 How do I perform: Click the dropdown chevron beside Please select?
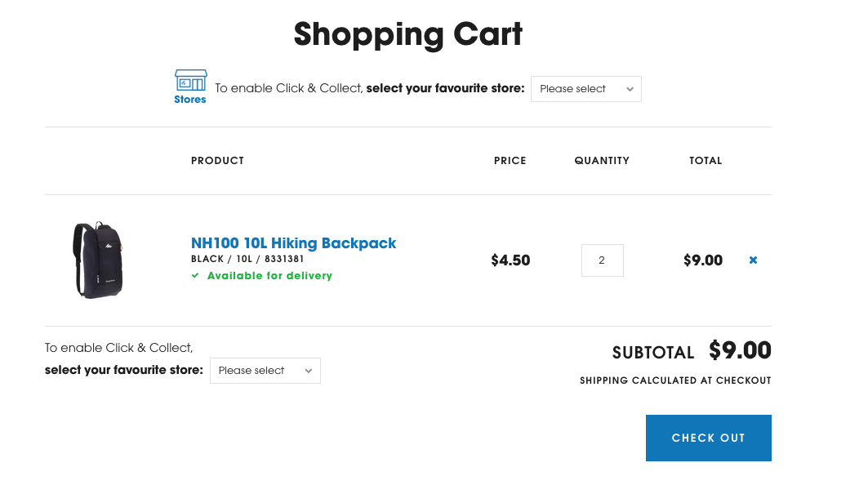630,89
